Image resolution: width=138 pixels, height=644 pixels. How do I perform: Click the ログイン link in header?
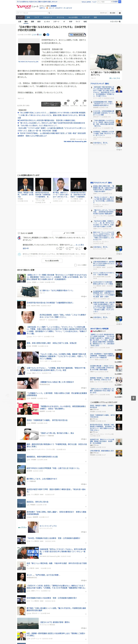pos(42,8)
